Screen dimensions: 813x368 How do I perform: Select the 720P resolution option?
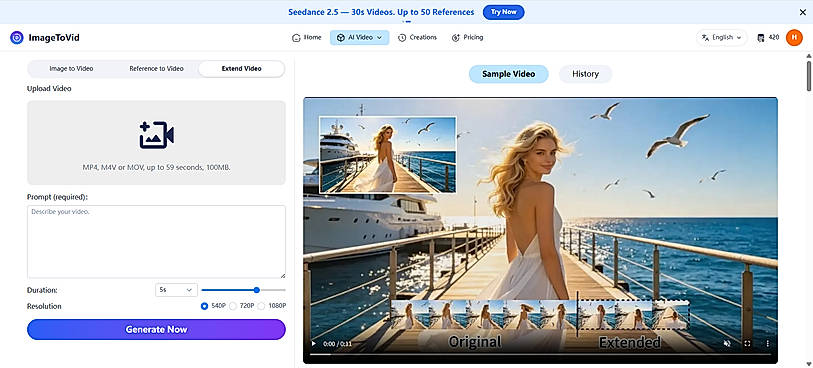click(233, 306)
